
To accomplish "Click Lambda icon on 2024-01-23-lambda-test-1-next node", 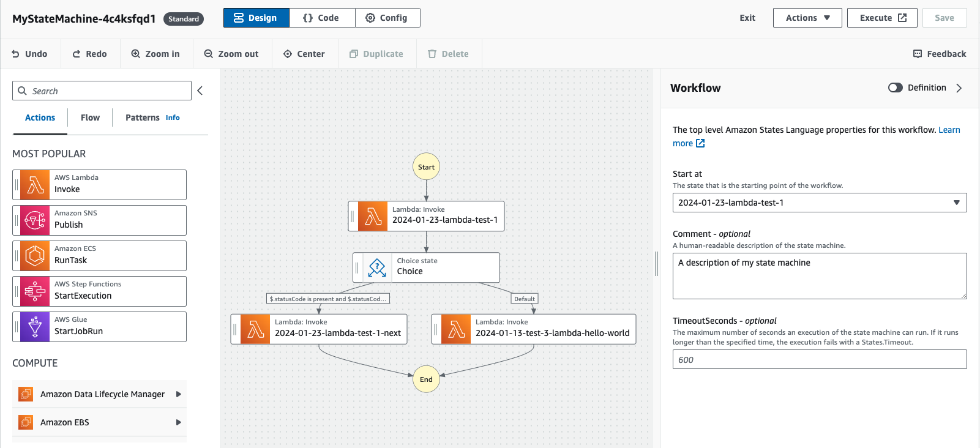I will click(x=255, y=329).
